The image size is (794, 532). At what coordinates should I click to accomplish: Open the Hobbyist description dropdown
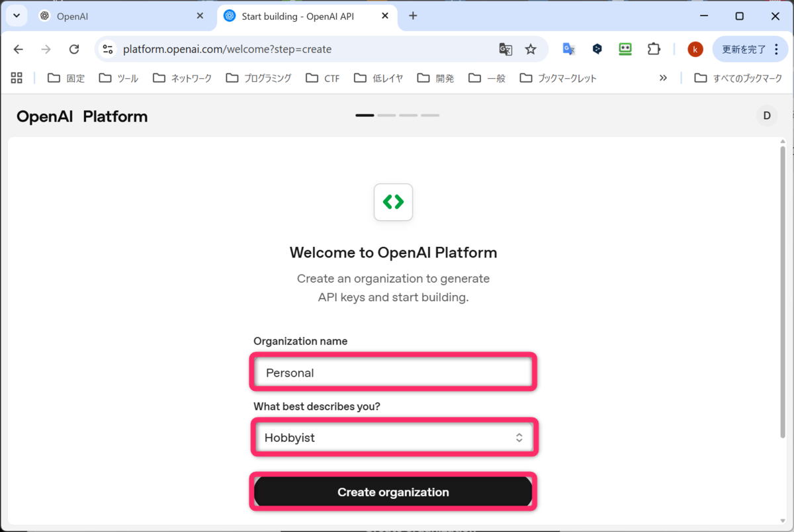pos(393,437)
